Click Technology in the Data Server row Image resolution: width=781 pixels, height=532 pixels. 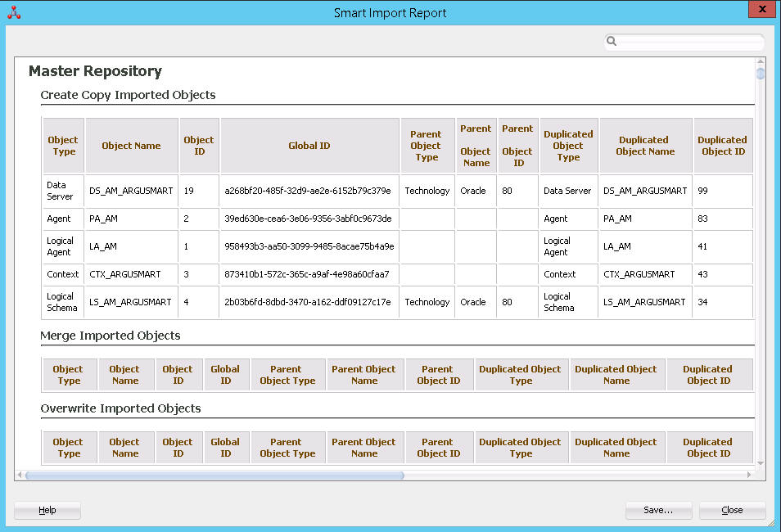pos(427,191)
